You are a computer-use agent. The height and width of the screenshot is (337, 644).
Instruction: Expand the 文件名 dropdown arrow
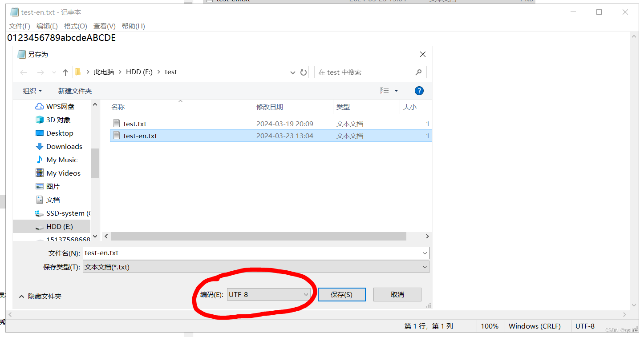[x=425, y=253]
